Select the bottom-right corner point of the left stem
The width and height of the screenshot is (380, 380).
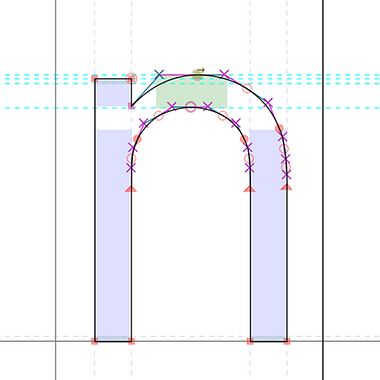click(x=131, y=341)
